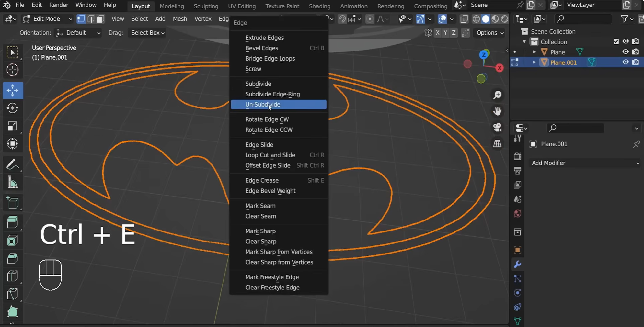The width and height of the screenshot is (644, 327).
Task: Toggle camera view icon in viewport
Action: point(497,127)
